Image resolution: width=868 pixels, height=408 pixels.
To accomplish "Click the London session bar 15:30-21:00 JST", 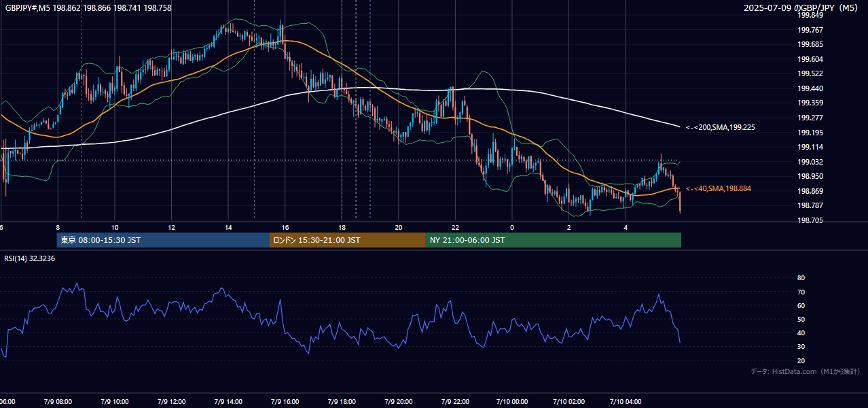I will (348, 240).
